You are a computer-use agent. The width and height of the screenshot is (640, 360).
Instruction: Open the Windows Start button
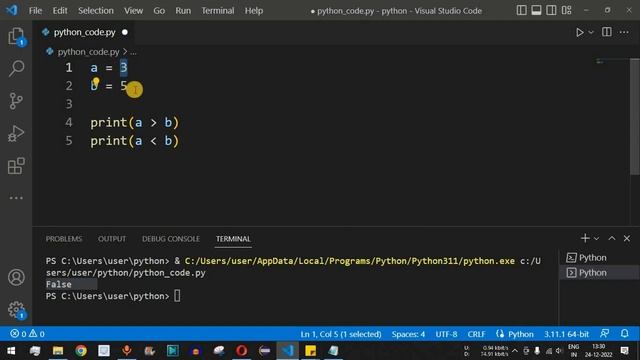[11, 351]
